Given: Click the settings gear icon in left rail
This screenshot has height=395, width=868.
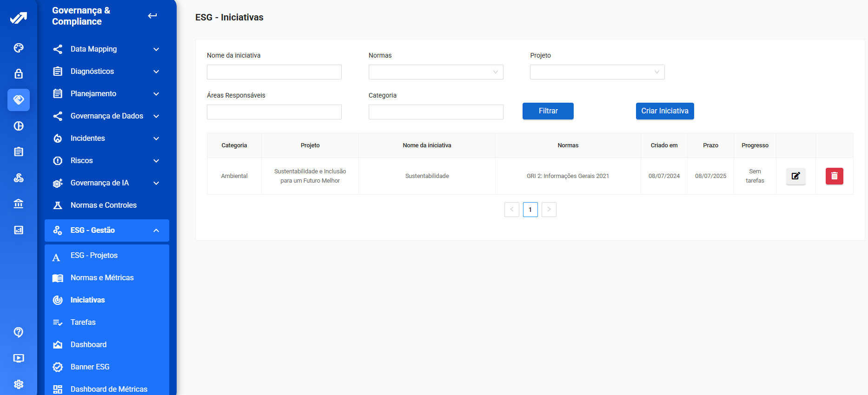Looking at the screenshot, I should click(19, 384).
